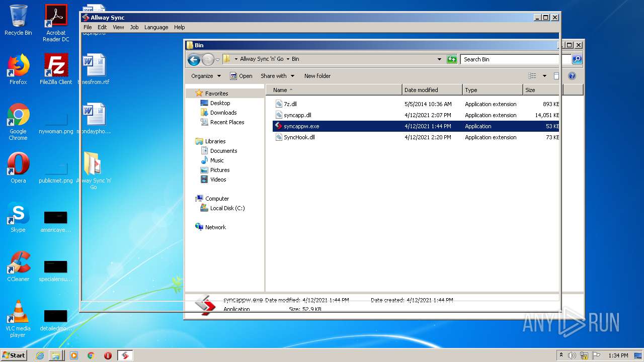Click Internet Explorer icon in taskbar
This screenshot has height=362, width=644.
(40, 355)
